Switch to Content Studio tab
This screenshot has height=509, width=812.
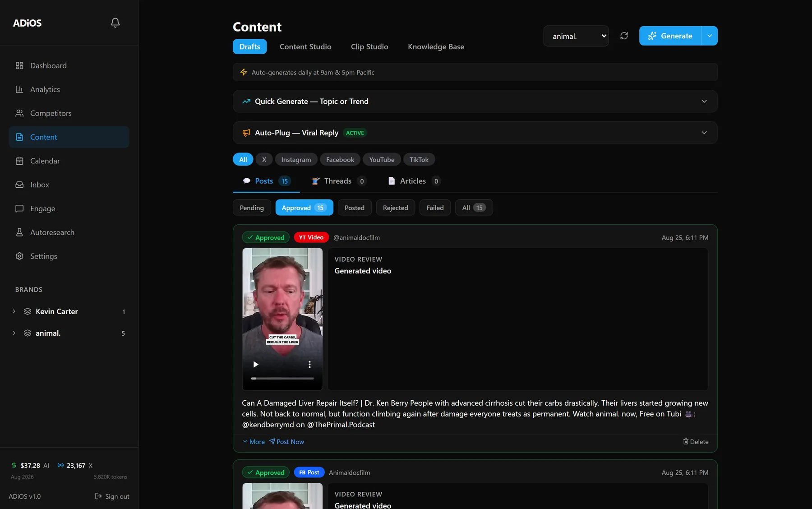(305, 46)
